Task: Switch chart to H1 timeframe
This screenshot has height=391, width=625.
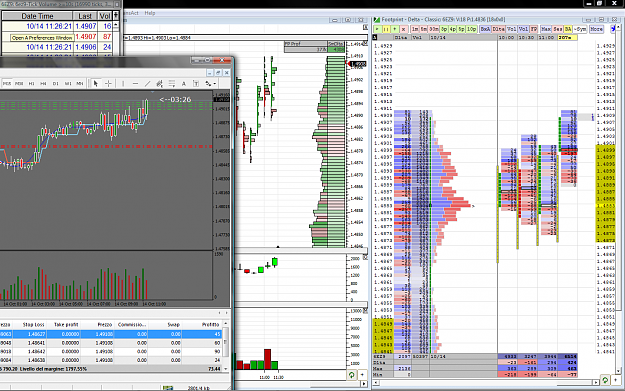Action: click(x=31, y=83)
